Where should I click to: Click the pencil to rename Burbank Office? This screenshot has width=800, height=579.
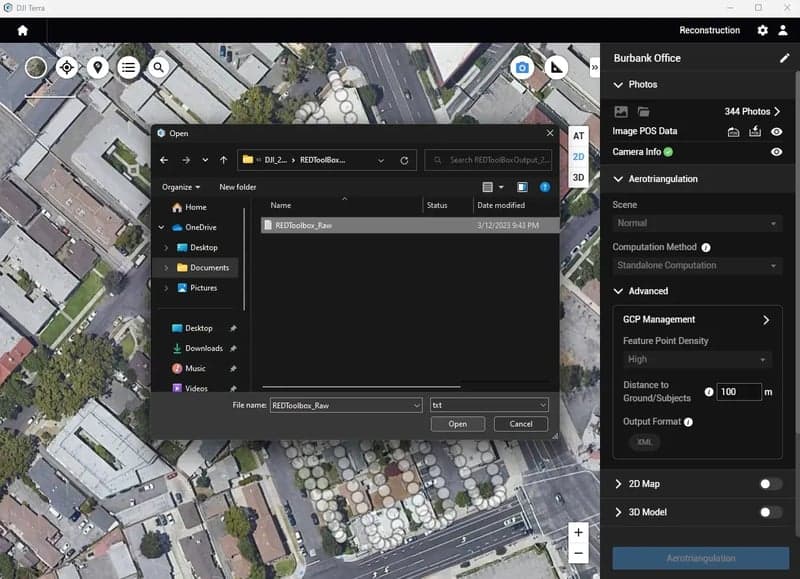pos(784,58)
